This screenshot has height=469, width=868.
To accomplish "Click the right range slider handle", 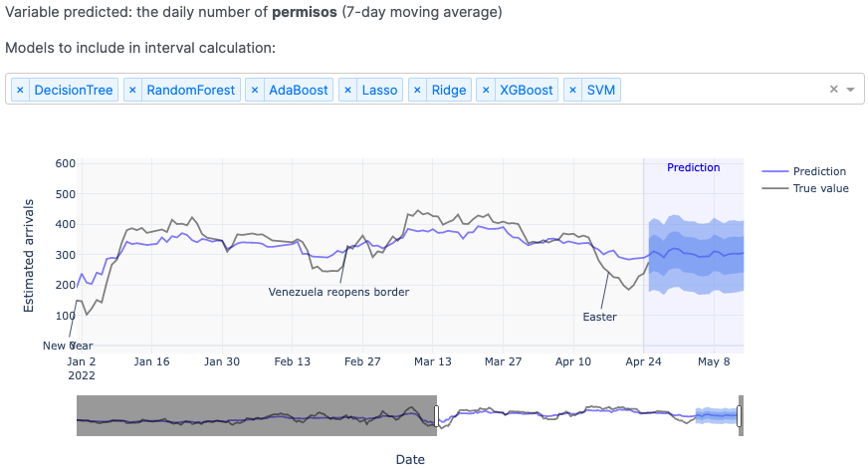I will (x=740, y=416).
